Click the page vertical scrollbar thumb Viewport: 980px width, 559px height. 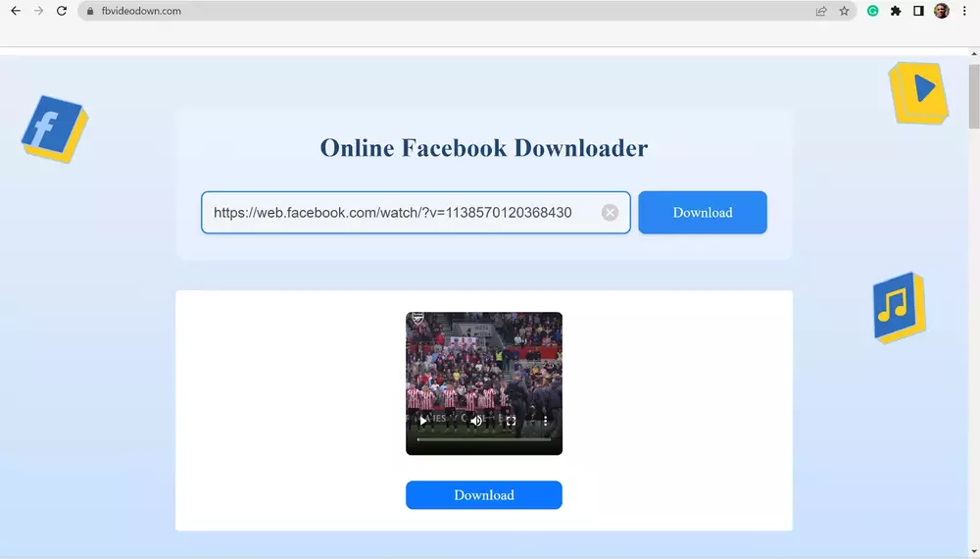point(974,96)
